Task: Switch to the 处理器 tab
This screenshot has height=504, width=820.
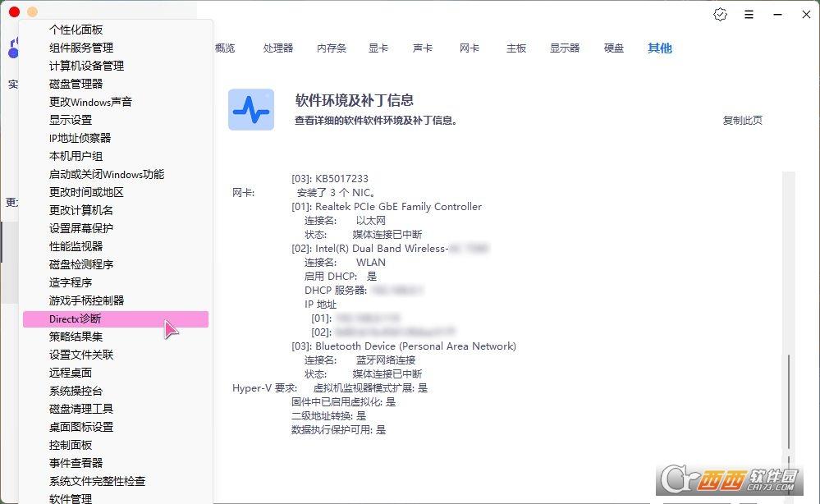Action: point(278,48)
